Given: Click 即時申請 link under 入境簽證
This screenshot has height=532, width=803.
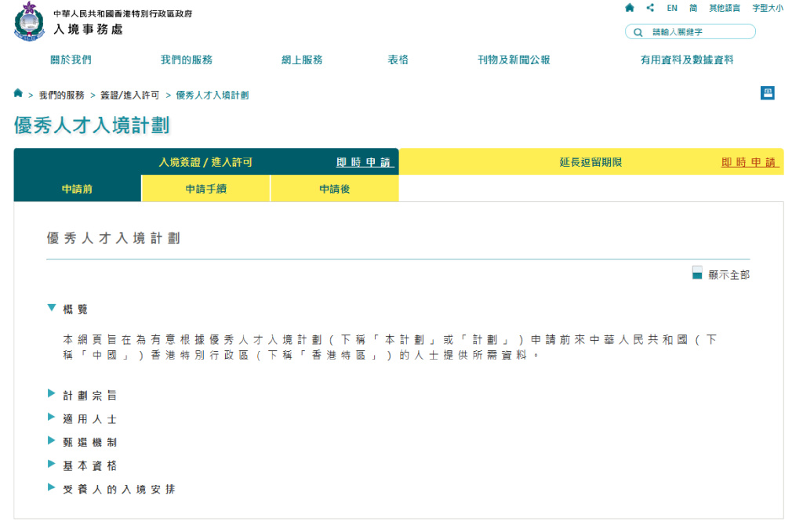Looking at the screenshot, I should (365, 162).
